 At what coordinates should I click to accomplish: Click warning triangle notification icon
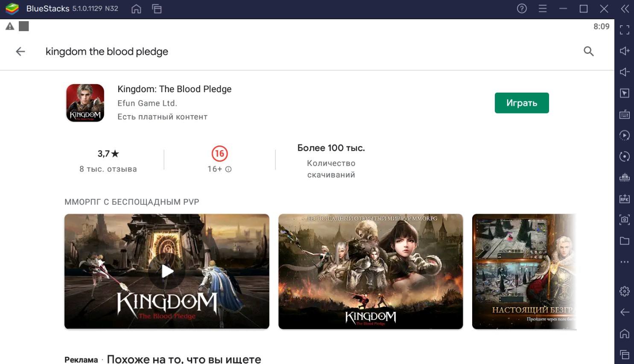click(10, 26)
